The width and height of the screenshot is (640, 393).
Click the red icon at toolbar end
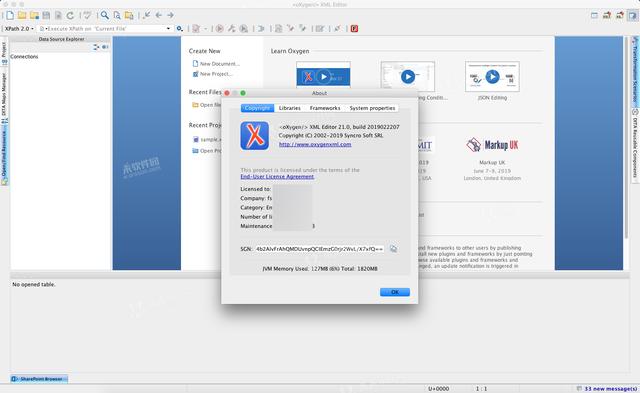click(x=354, y=29)
